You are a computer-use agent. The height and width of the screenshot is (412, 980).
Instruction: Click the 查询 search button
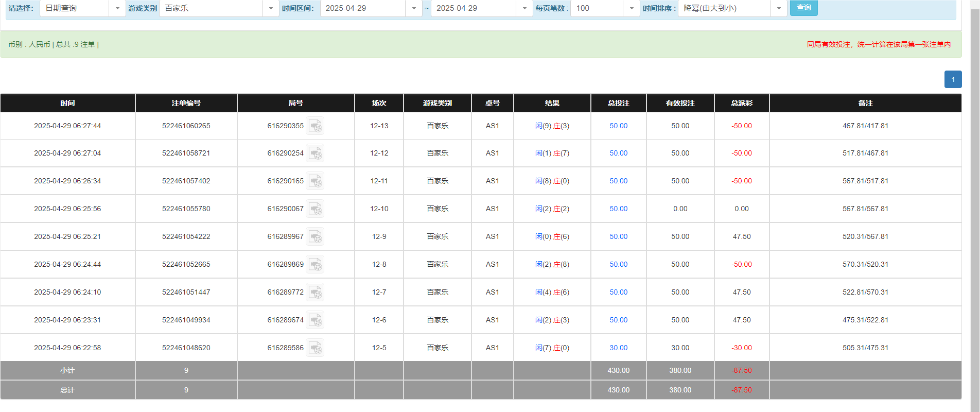click(x=803, y=8)
